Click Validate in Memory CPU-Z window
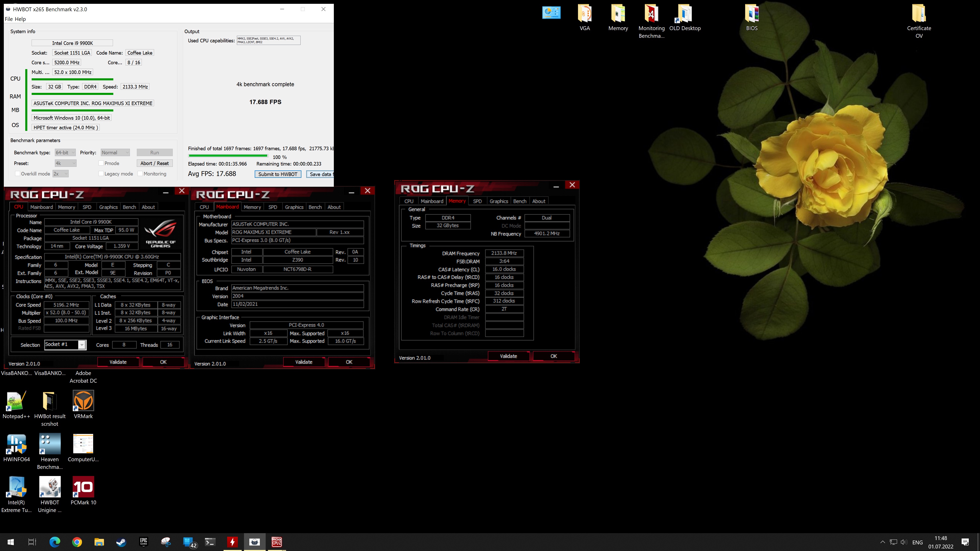This screenshot has width=980, height=551. [508, 356]
